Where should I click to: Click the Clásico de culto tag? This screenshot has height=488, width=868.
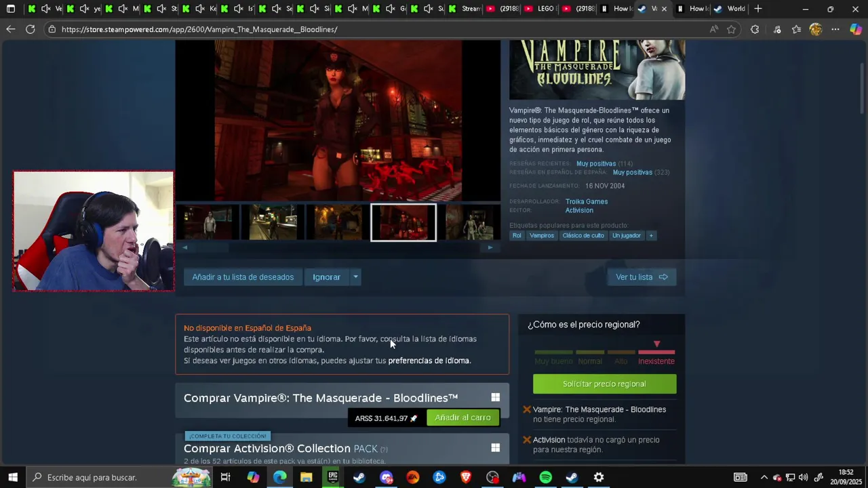pos(583,235)
